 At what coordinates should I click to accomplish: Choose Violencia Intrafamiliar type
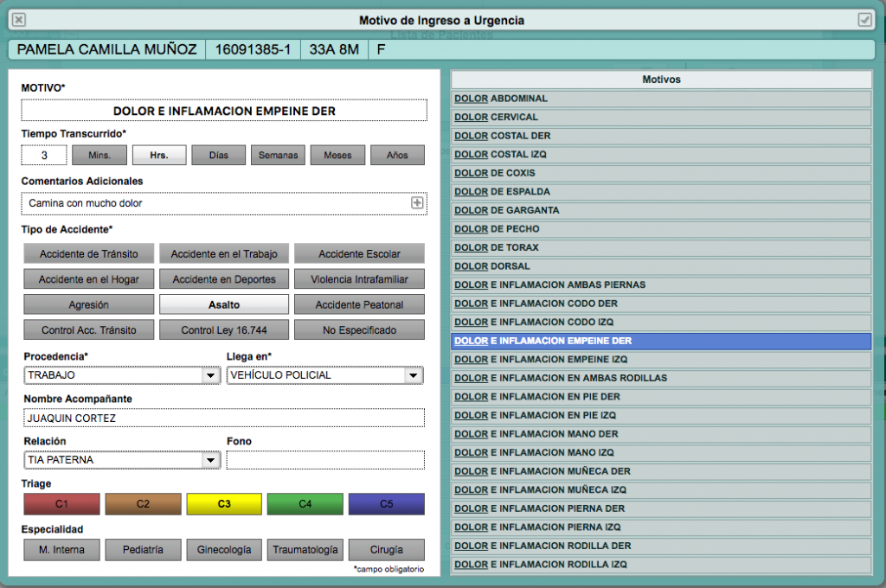[359, 279]
